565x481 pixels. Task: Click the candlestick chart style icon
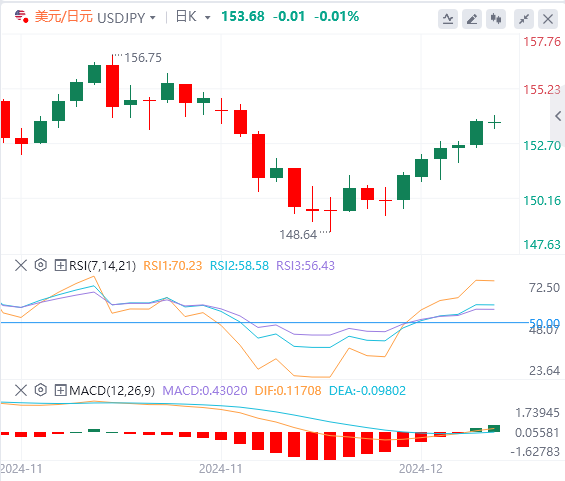coord(496,19)
